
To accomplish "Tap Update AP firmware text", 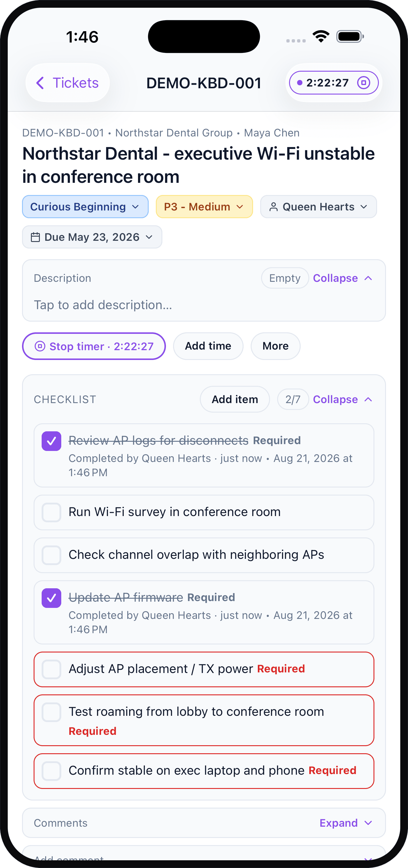I will 126,597.
